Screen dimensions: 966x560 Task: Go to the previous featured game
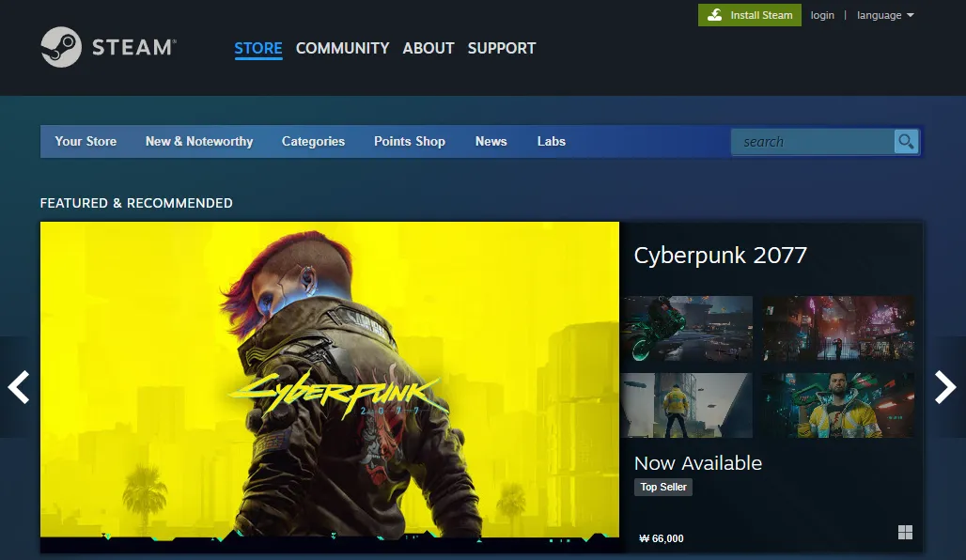coord(19,387)
